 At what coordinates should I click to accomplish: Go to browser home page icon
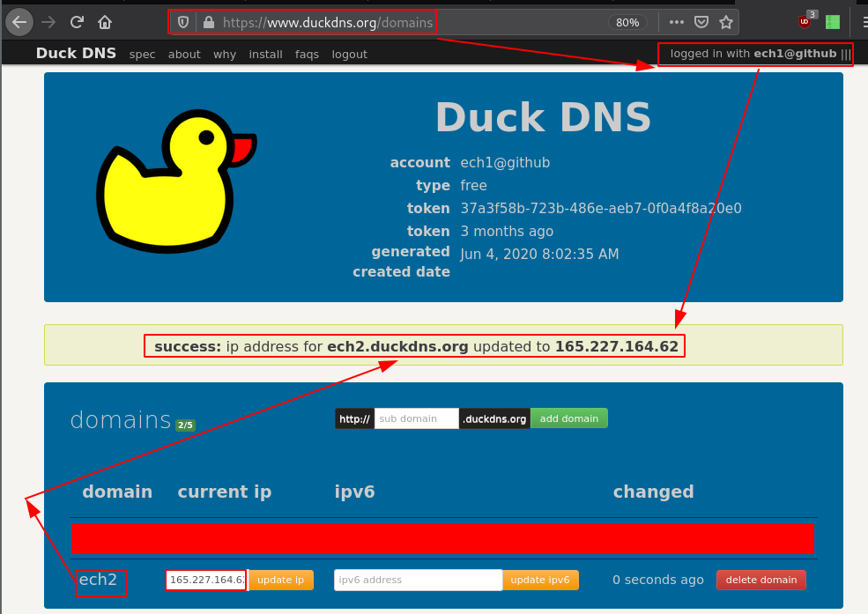click(x=105, y=22)
